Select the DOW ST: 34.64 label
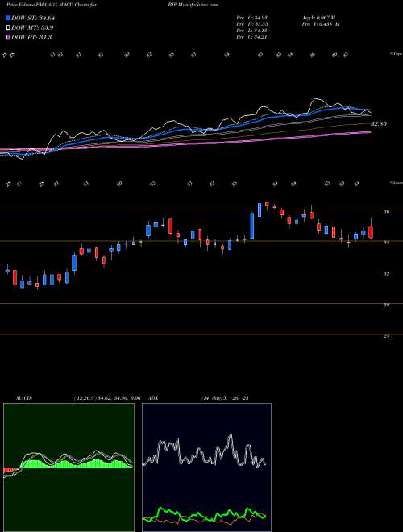 tap(33, 18)
